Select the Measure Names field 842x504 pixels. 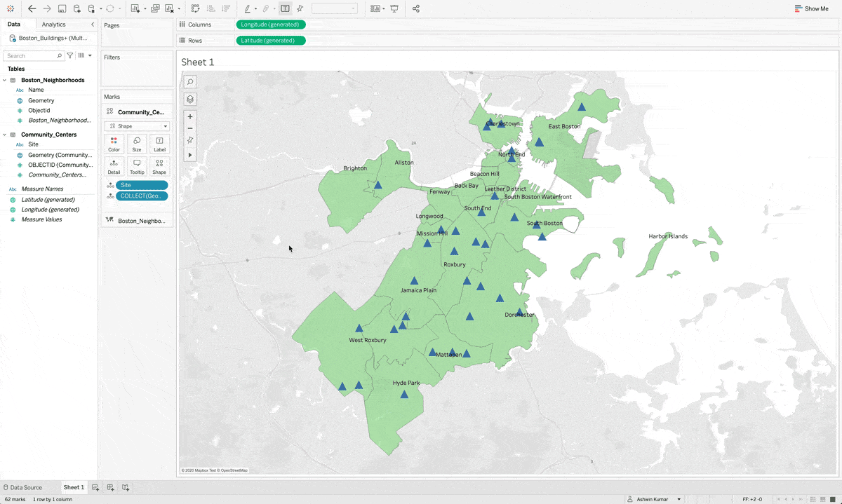[x=42, y=189]
